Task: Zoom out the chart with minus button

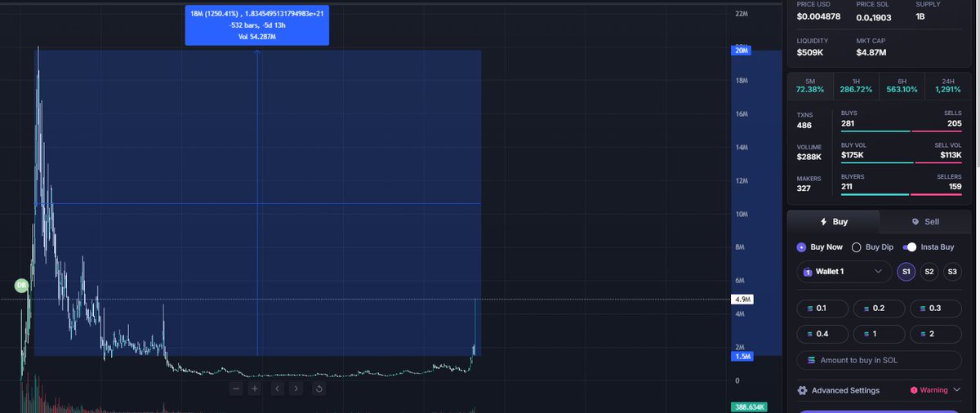Action: point(236,389)
